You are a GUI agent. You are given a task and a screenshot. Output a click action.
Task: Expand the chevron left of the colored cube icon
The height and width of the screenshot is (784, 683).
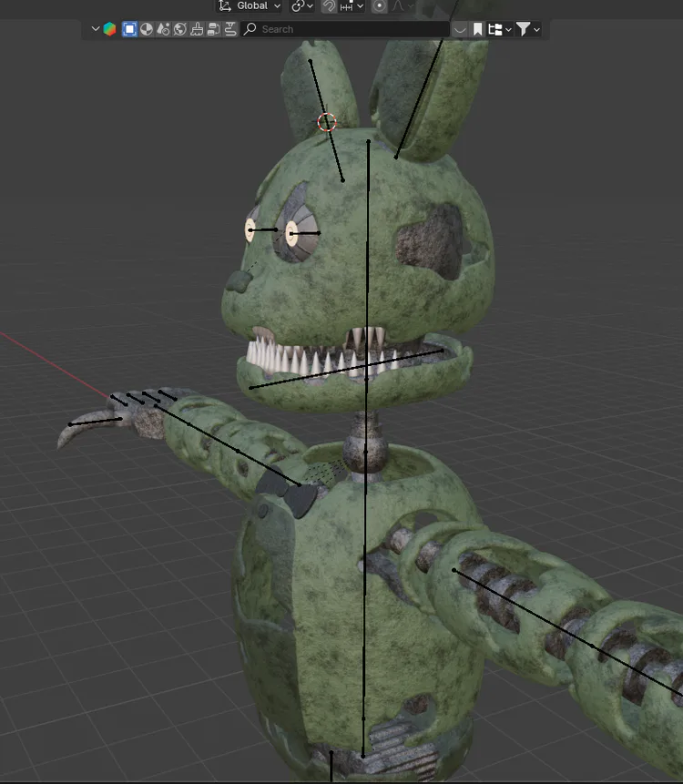pyautogui.click(x=95, y=29)
